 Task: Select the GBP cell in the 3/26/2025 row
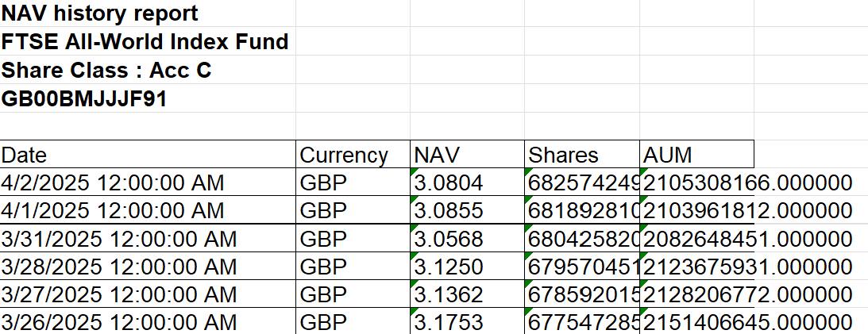coord(353,321)
